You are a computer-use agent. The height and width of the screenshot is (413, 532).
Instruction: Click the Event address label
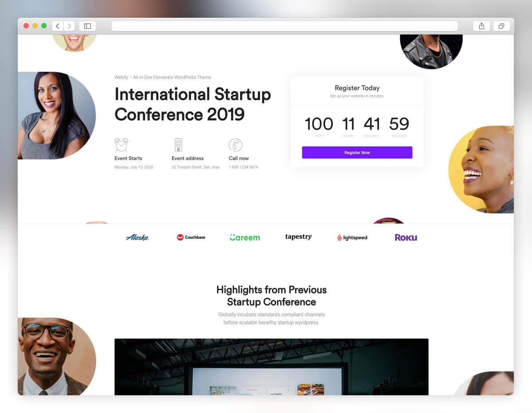[x=188, y=158]
